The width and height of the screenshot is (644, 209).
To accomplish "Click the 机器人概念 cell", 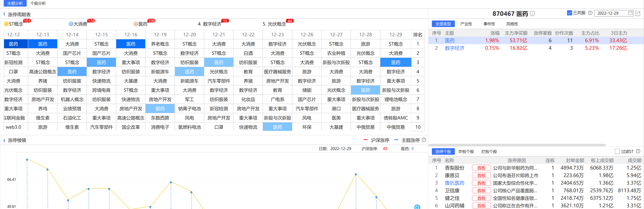I will pyautogui.click(x=72, y=99).
